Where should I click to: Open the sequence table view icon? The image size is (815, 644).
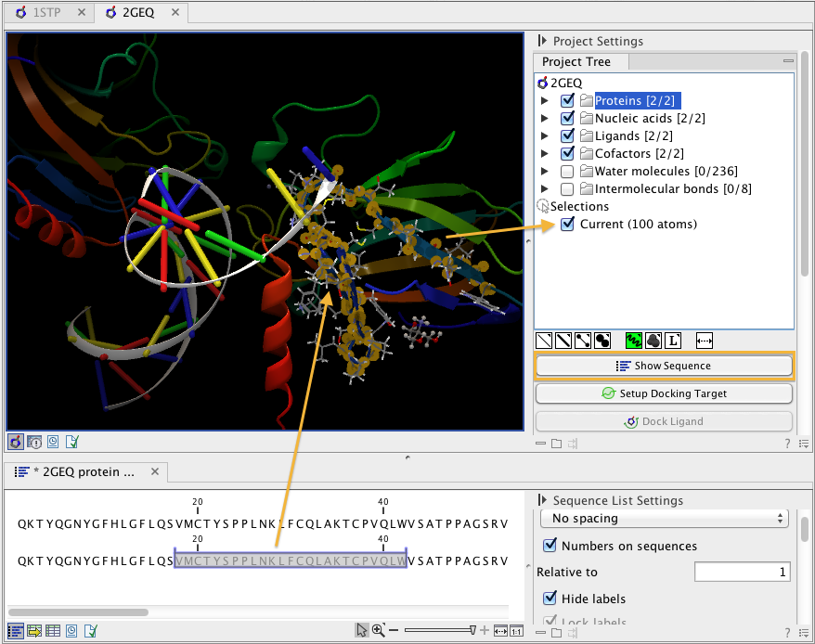coord(53,631)
